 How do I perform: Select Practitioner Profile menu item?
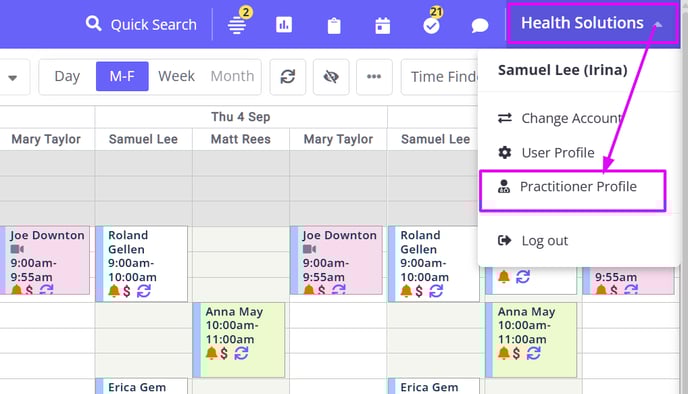click(x=573, y=187)
